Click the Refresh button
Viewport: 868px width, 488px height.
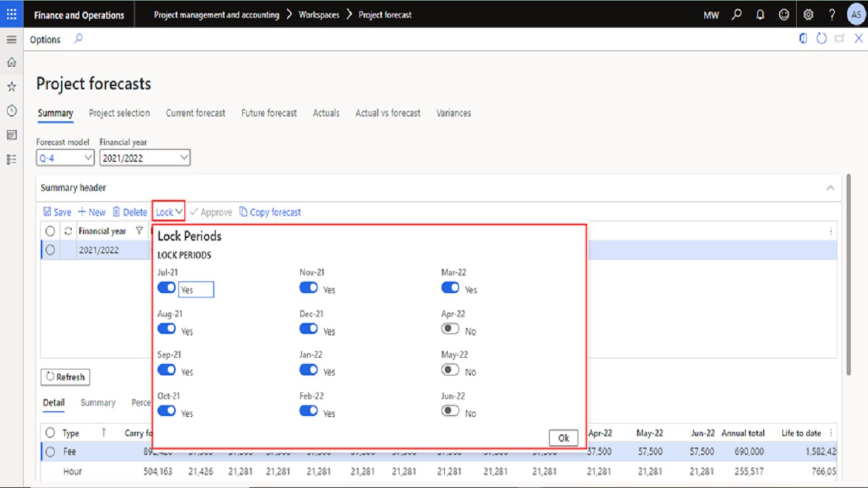(65, 377)
